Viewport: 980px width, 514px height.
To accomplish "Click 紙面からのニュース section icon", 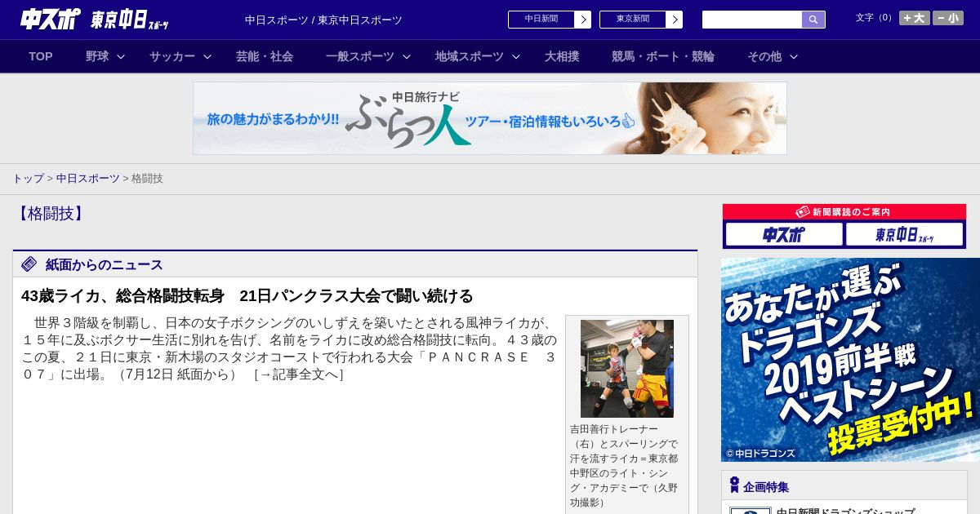I will (x=29, y=264).
